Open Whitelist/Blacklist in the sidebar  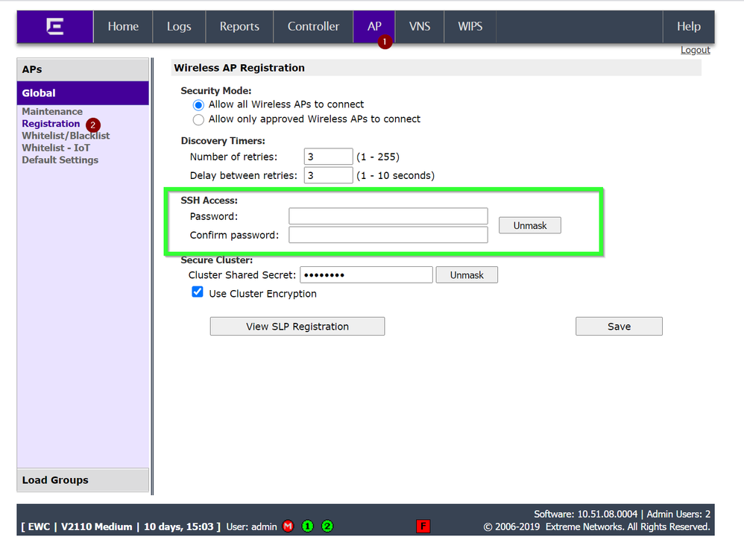(66, 136)
